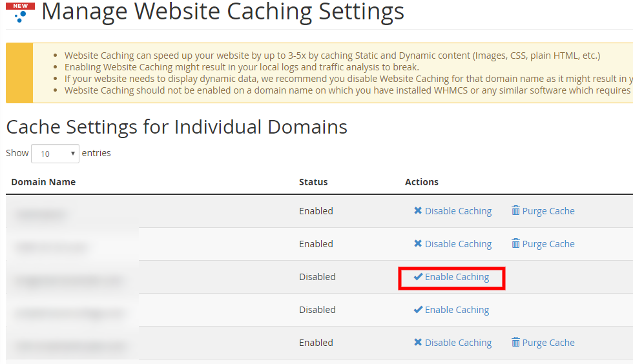Click Enable Caching text in the third row
The height and width of the screenshot is (364, 633).
click(457, 277)
